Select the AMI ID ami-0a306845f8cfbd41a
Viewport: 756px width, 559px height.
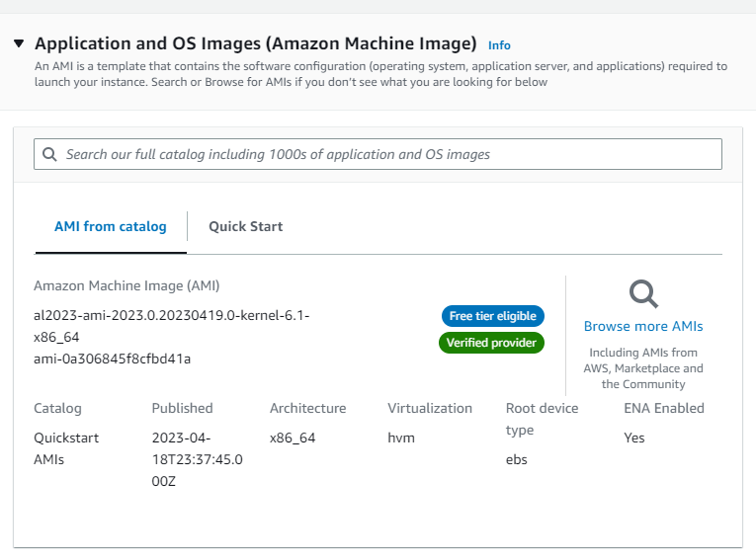(x=112, y=359)
